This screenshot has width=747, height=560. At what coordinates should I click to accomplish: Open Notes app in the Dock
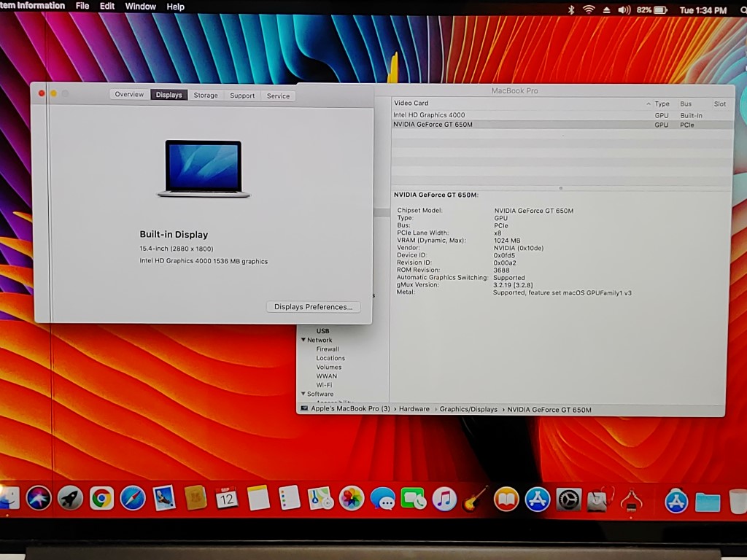(x=258, y=498)
